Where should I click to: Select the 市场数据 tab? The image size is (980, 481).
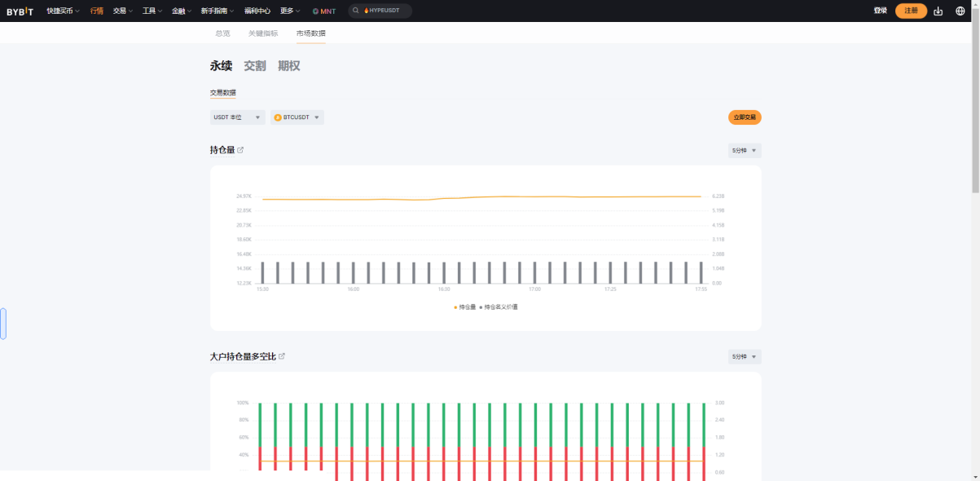[x=311, y=33]
